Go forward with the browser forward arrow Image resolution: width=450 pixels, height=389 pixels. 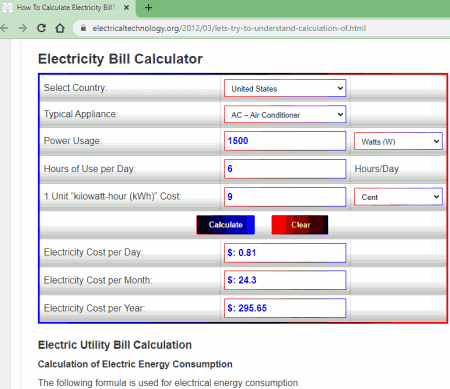point(23,28)
